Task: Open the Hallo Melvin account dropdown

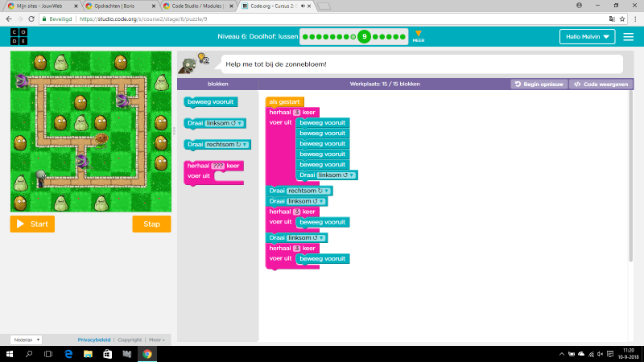Action: click(587, 36)
